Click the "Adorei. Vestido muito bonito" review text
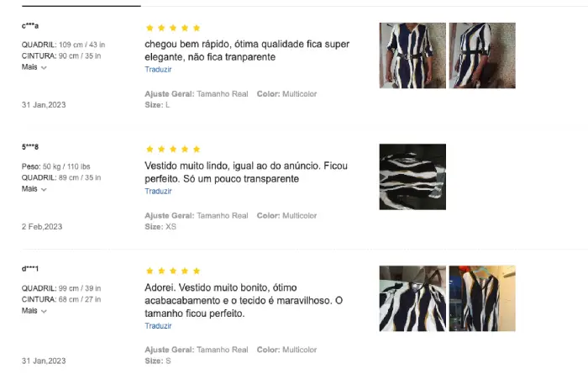The image size is (588, 374). pos(244,300)
